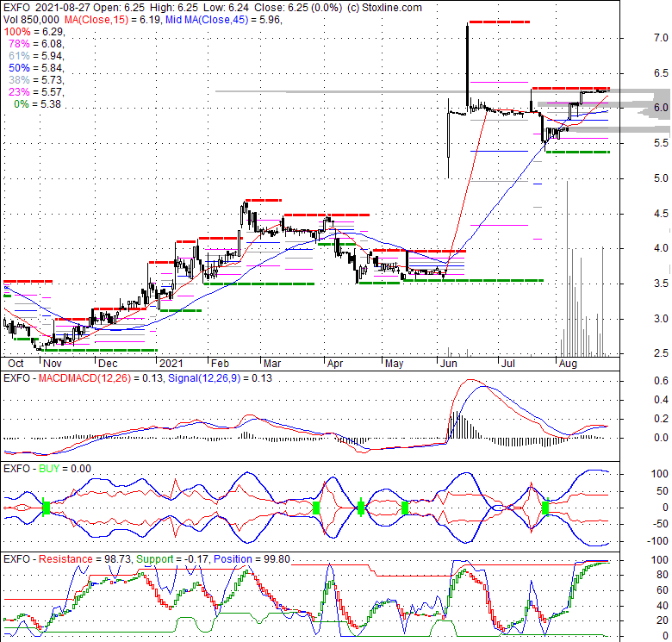Click the 5.0 price axis label
Image resolution: width=672 pixels, height=642 pixels.
tap(661, 178)
